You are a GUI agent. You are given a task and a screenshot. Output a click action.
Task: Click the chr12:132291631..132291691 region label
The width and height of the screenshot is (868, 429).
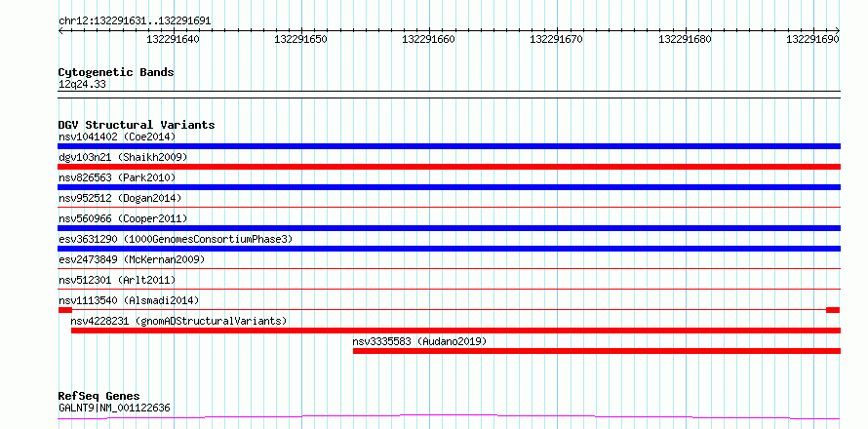pos(135,21)
